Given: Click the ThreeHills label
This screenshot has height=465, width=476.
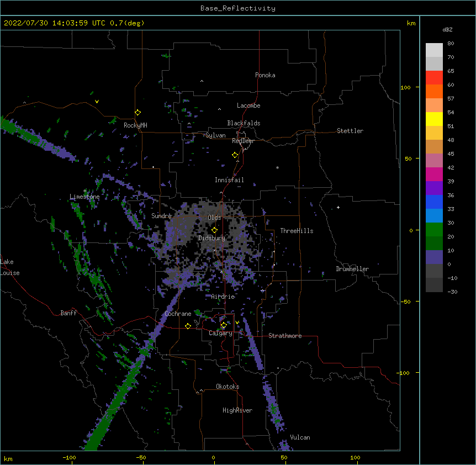Looking at the screenshot, I should point(297,231).
